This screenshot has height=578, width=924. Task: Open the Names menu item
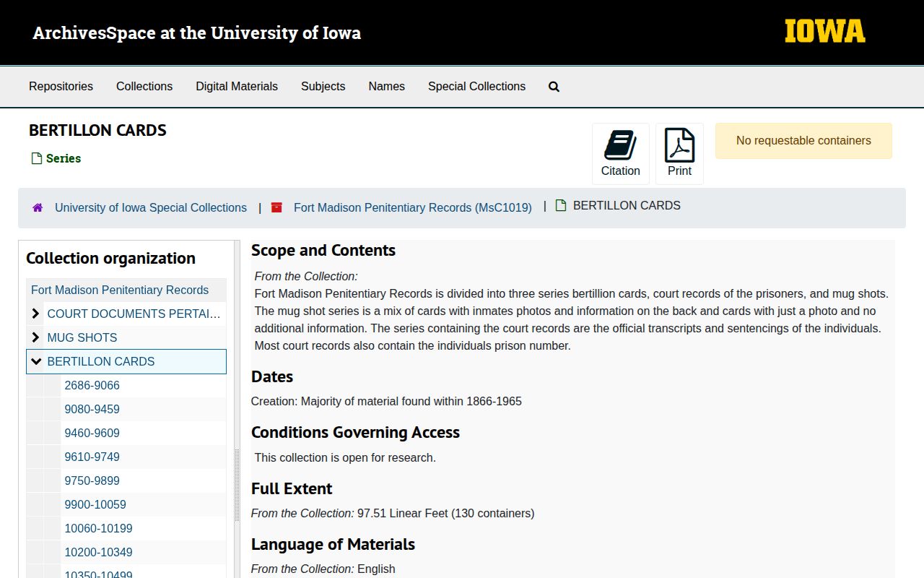pyautogui.click(x=386, y=87)
